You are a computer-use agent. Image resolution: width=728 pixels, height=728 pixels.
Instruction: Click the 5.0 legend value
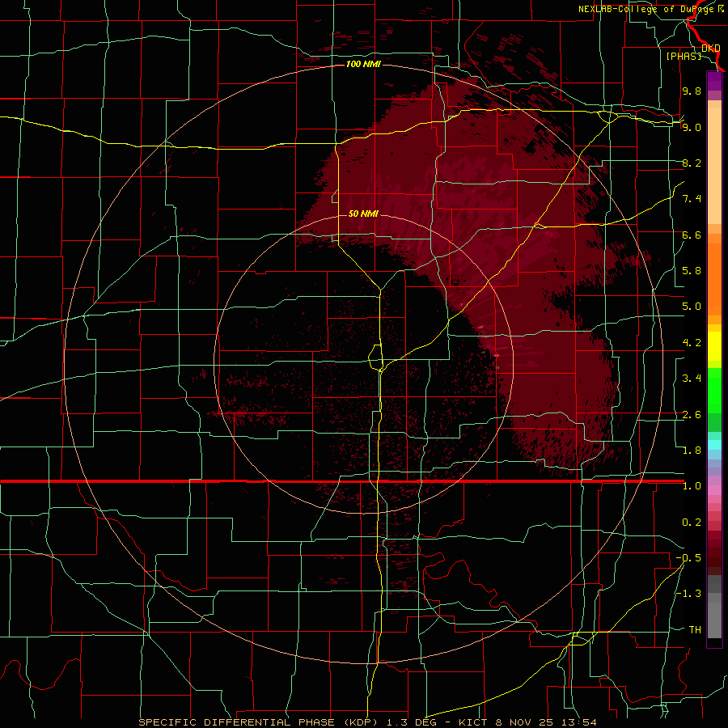tap(692, 307)
